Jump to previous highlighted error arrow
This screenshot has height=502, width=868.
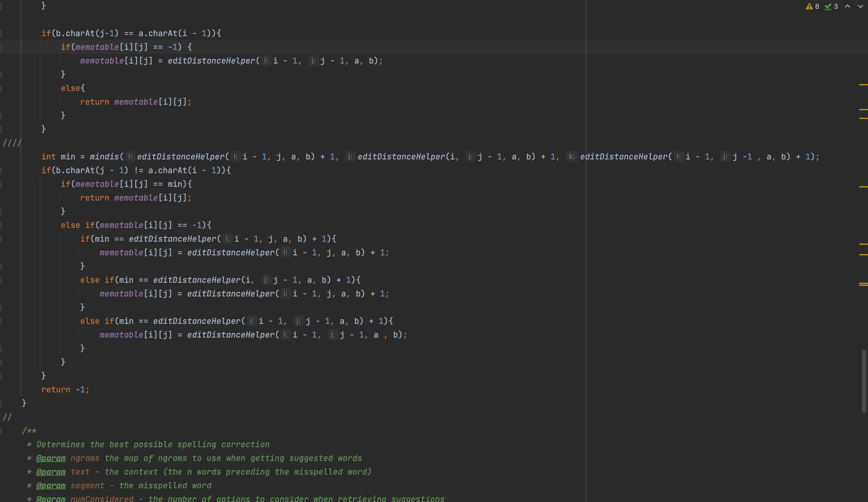(x=848, y=6)
